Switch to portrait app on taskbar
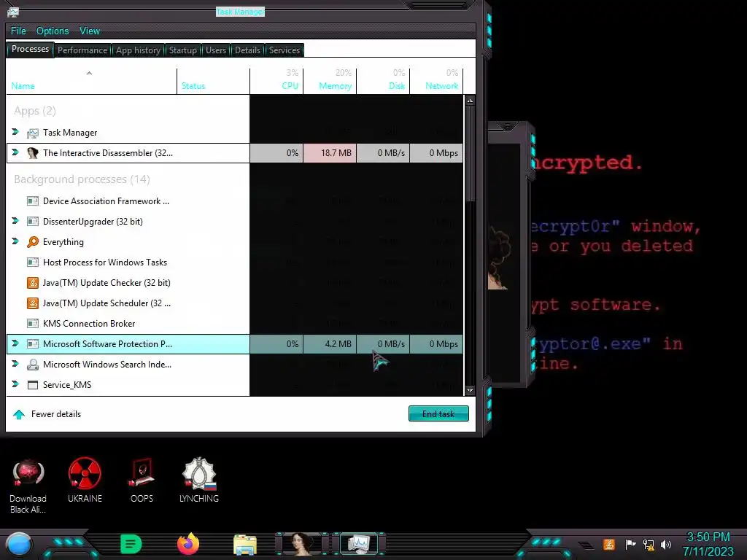This screenshot has width=747, height=560. 302,544
